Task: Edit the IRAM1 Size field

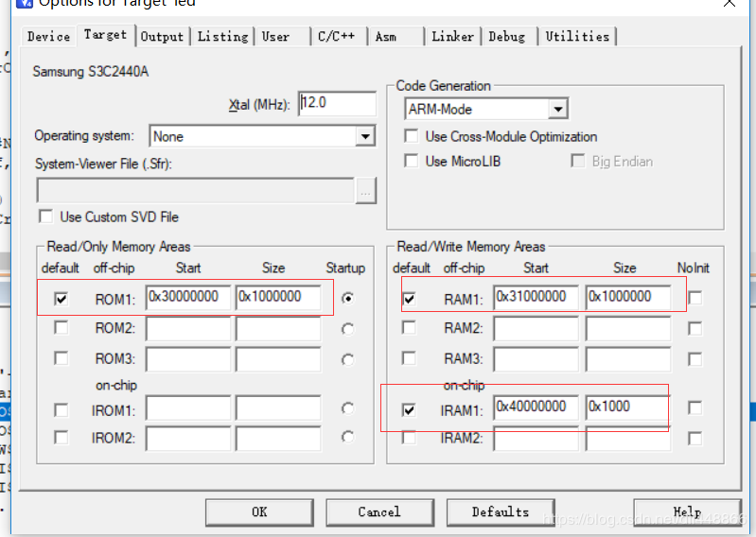Action: tap(628, 407)
